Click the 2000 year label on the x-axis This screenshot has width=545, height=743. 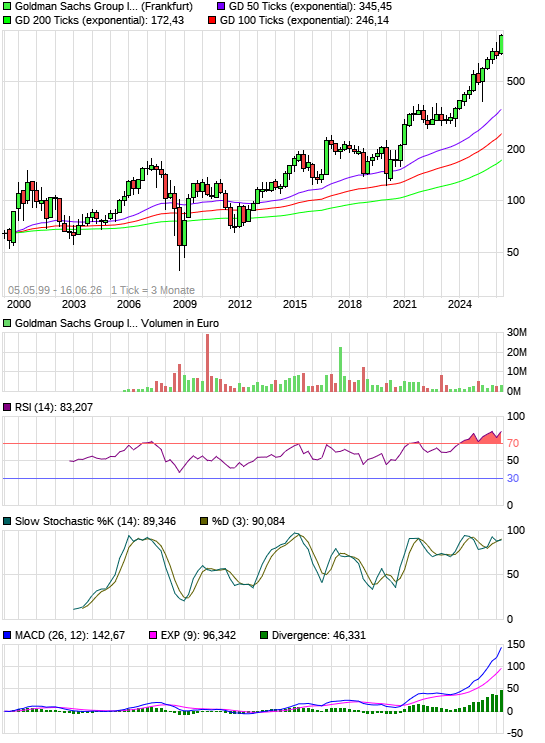(x=19, y=304)
